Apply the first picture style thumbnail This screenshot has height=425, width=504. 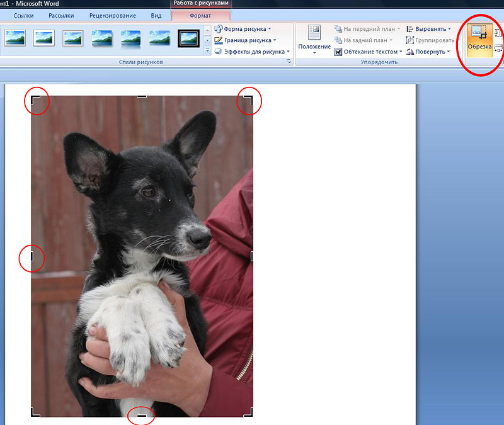(x=14, y=38)
